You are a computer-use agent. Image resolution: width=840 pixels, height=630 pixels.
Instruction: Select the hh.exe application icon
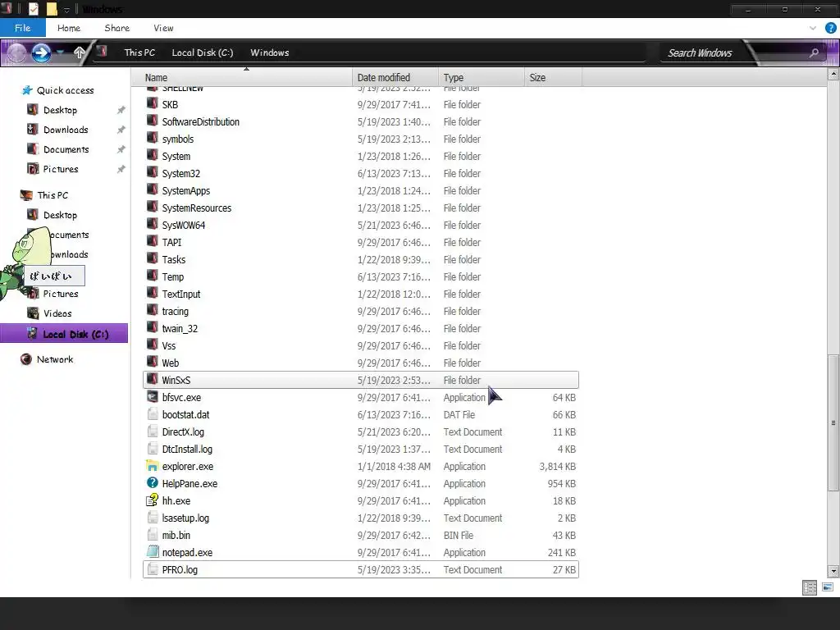152,500
